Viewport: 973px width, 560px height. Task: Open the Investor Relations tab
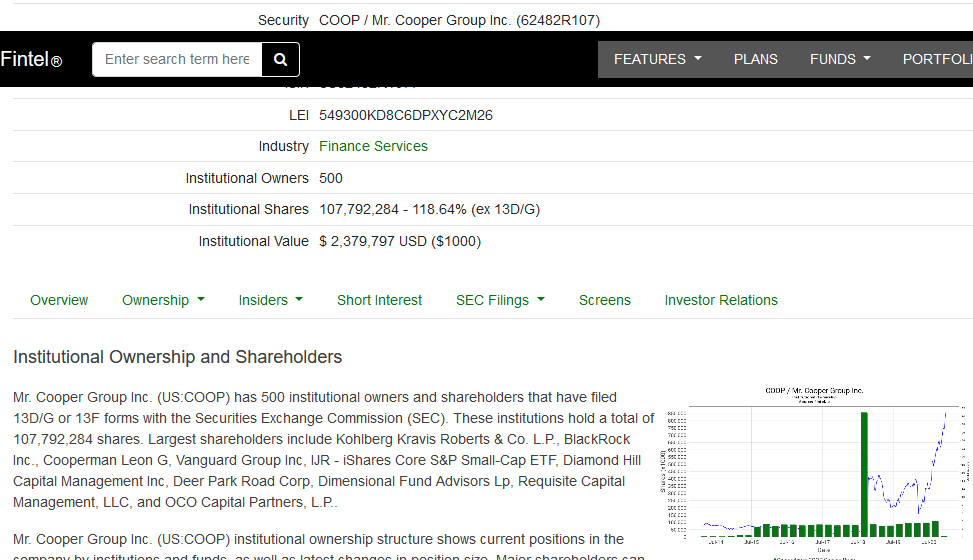(x=721, y=300)
